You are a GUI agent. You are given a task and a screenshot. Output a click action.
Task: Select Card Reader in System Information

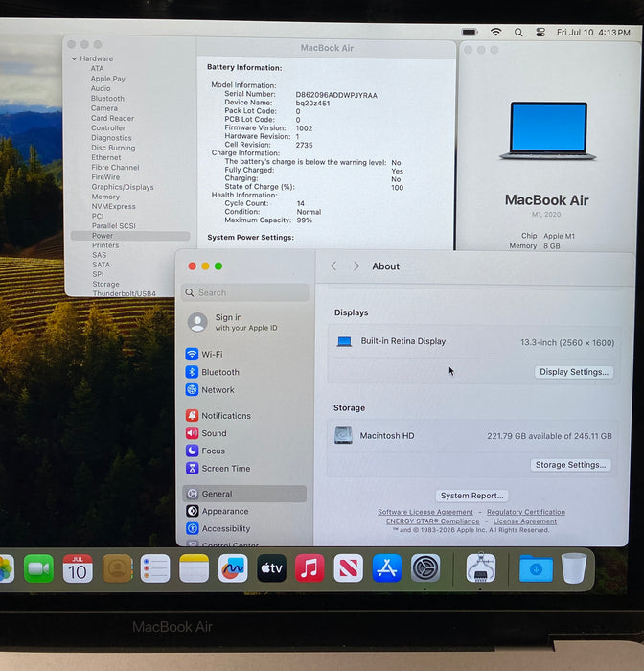pyautogui.click(x=112, y=118)
